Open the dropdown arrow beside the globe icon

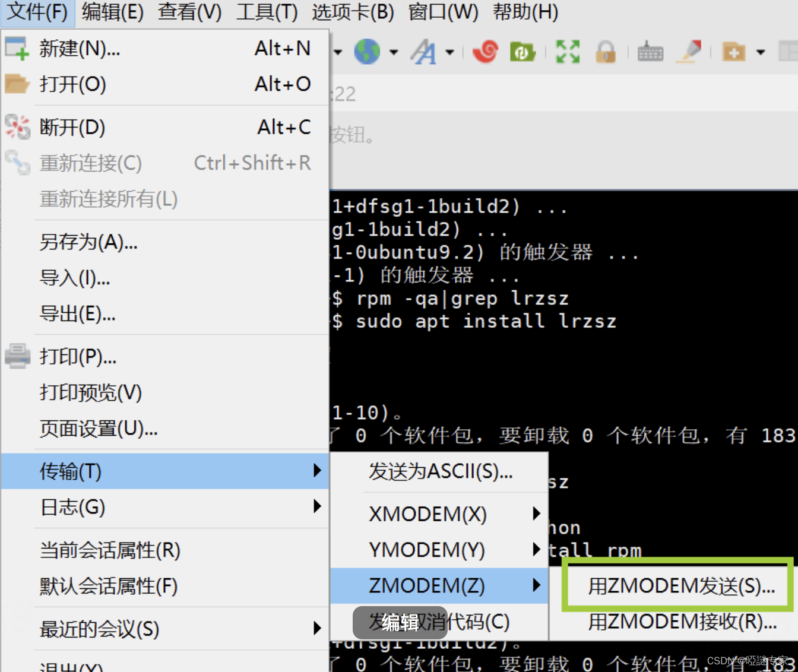tap(393, 52)
